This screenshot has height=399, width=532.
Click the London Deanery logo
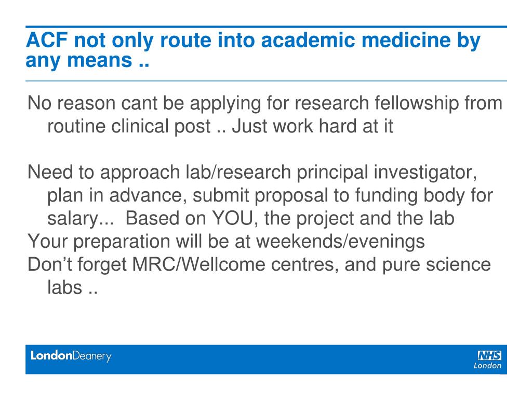[x=71, y=356]
